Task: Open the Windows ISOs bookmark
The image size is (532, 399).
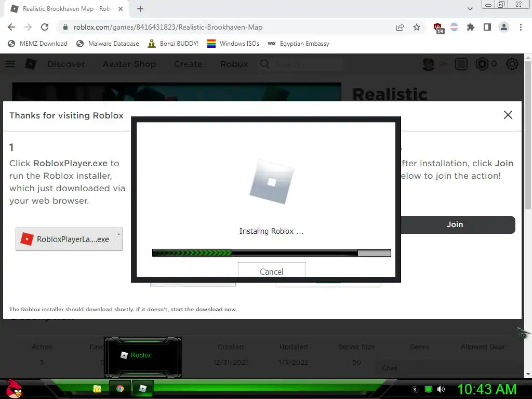Action: [x=233, y=44]
